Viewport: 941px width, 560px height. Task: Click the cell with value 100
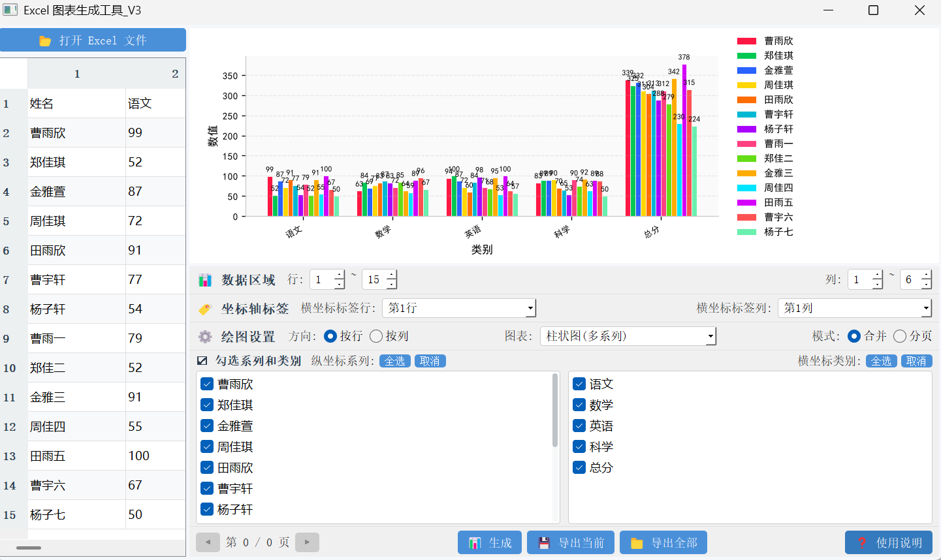pyautogui.click(x=156, y=456)
